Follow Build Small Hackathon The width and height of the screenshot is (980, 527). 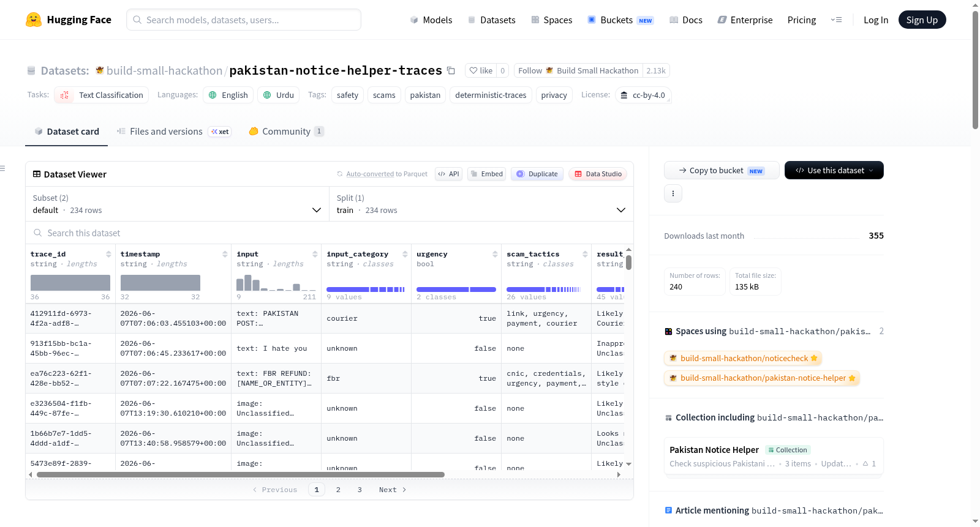[578, 70]
